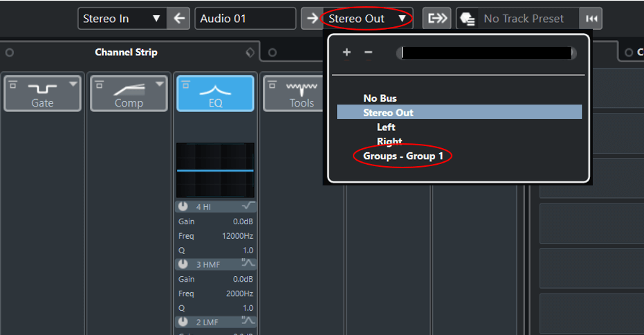The height and width of the screenshot is (335, 644).
Task: Select the EQ module button
Action: [x=215, y=94]
